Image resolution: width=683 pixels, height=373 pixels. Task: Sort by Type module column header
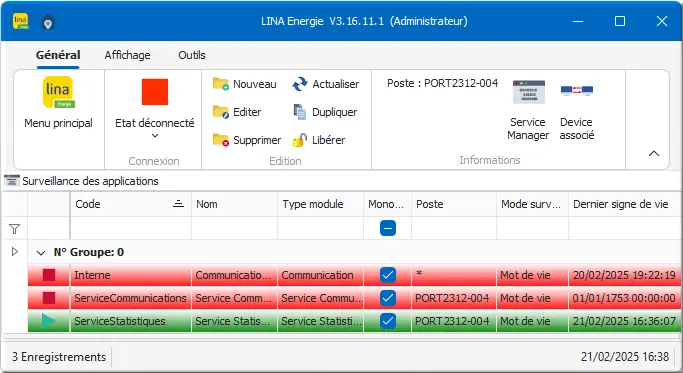(x=321, y=204)
